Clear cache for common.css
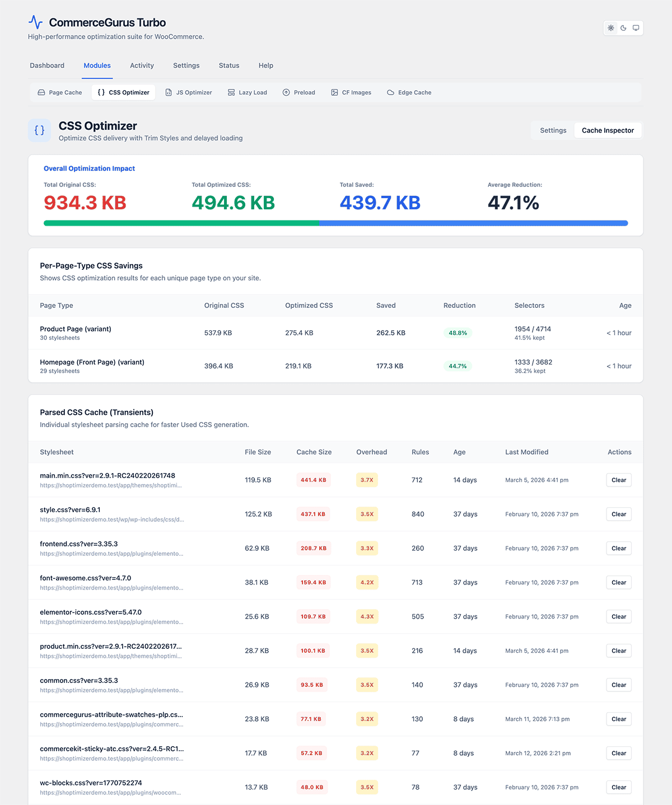This screenshot has width=672, height=805. pyautogui.click(x=619, y=685)
